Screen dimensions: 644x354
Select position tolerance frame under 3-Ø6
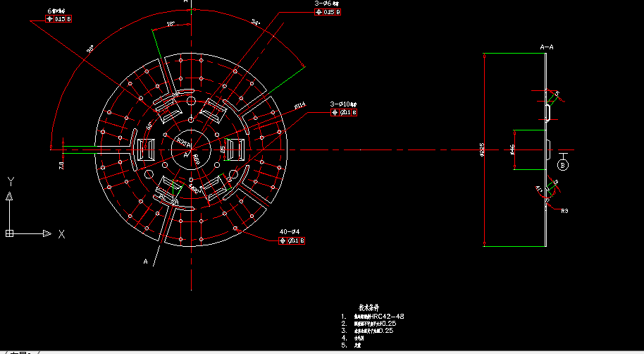click(328, 12)
